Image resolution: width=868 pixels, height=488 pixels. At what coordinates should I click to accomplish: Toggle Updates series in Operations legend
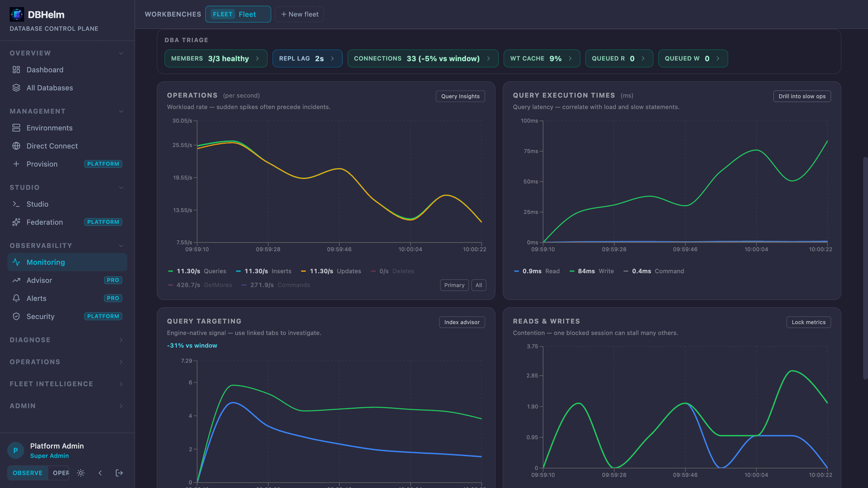click(x=331, y=271)
